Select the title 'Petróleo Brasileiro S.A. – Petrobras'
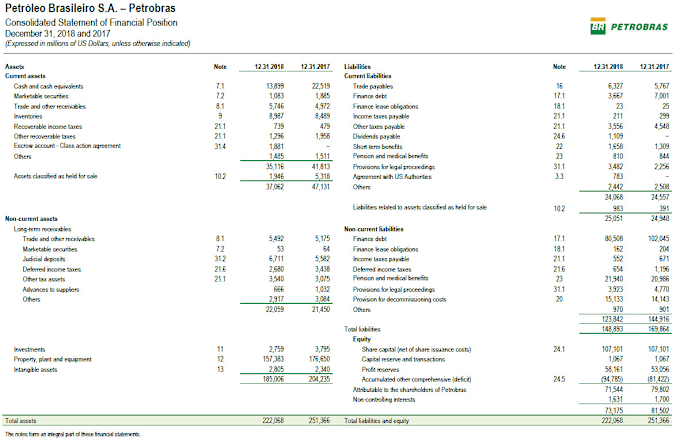Image resolution: width=680 pixels, height=441 pixels. [x=90, y=8]
